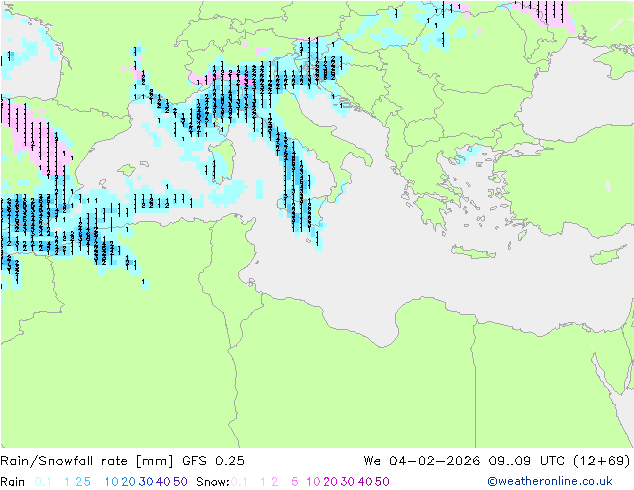The width and height of the screenshot is (634, 490).
Task: Pick the Rain legend 50 value
Action: 180,482
